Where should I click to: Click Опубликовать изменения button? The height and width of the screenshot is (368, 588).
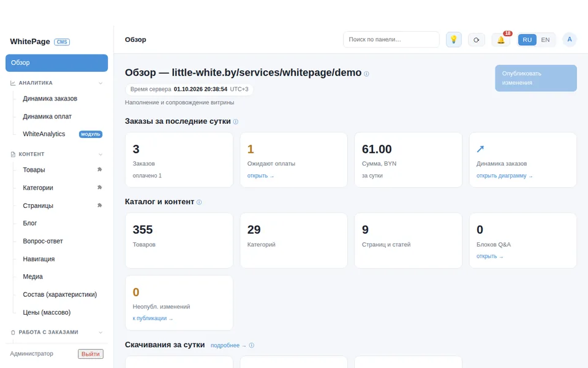tap(536, 78)
